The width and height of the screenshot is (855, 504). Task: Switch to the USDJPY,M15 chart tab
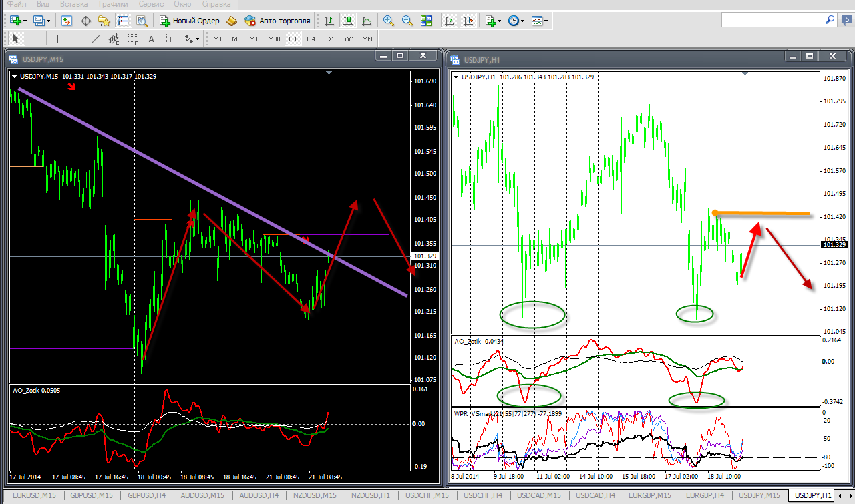click(x=759, y=495)
